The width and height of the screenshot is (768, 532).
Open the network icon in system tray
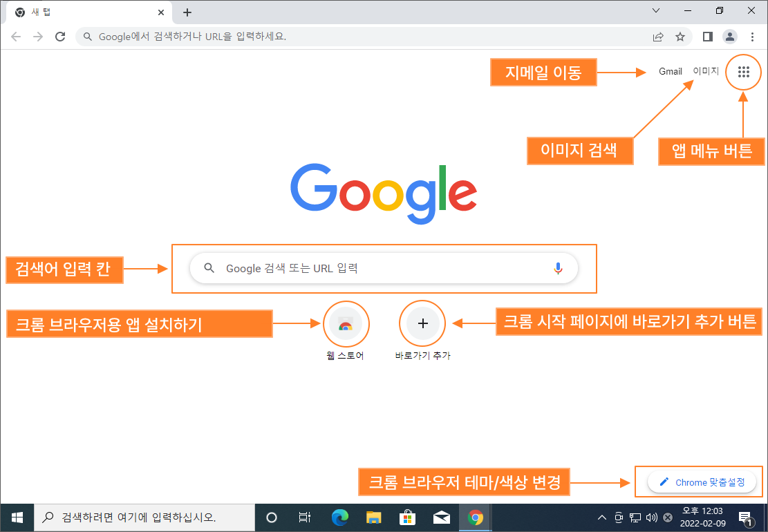coord(635,517)
